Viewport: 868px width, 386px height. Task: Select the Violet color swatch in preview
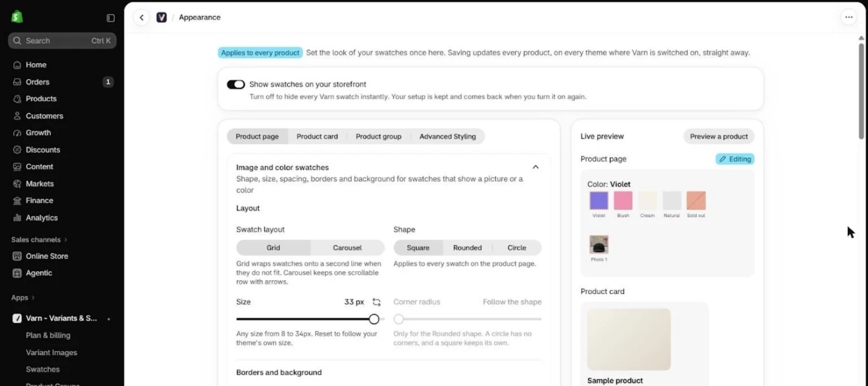point(599,200)
